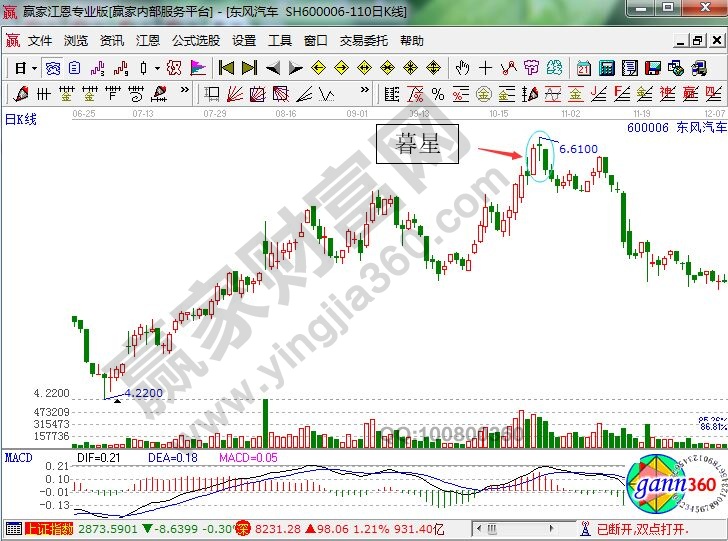Open the candlestick style dropdown arrow
Screen dimensions: 728x541
[156, 68]
